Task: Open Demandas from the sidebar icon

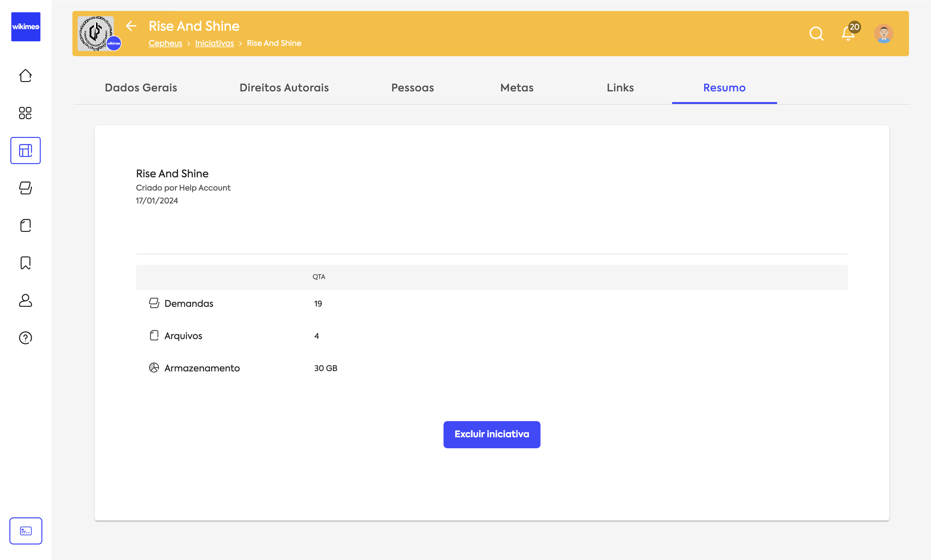Action: (25, 188)
